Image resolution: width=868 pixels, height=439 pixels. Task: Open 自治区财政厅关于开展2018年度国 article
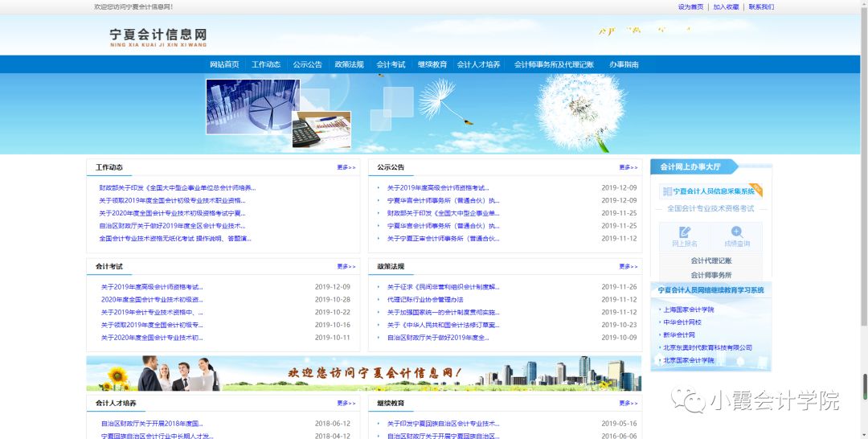pyautogui.click(x=152, y=424)
